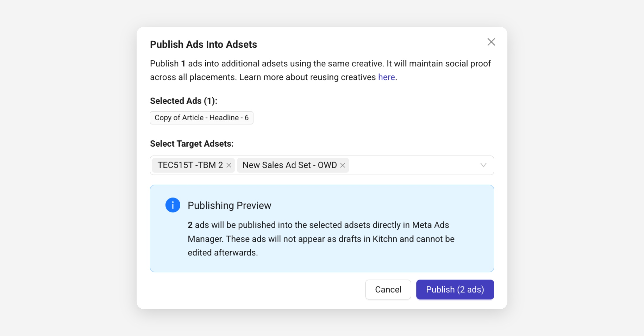Screen dimensions: 644x336
Task: Click the preview text mentioning Meta Ads Manager
Action: pyautogui.click(x=321, y=239)
